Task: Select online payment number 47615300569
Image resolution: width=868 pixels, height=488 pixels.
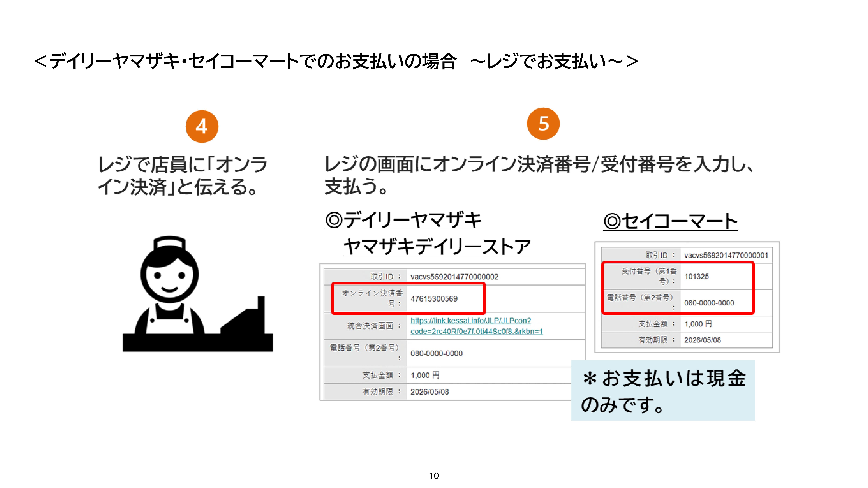Action: (434, 299)
